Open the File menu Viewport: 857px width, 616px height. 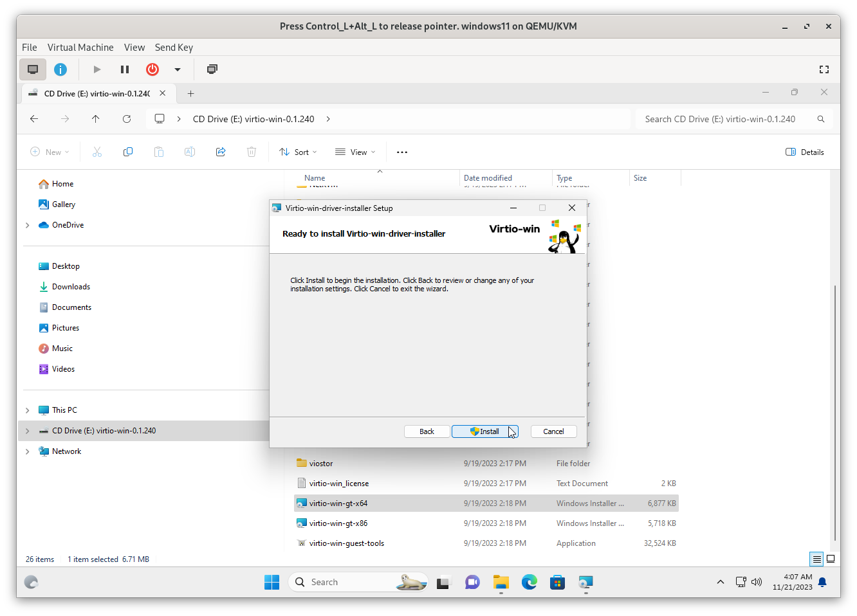[x=30, y=48]
